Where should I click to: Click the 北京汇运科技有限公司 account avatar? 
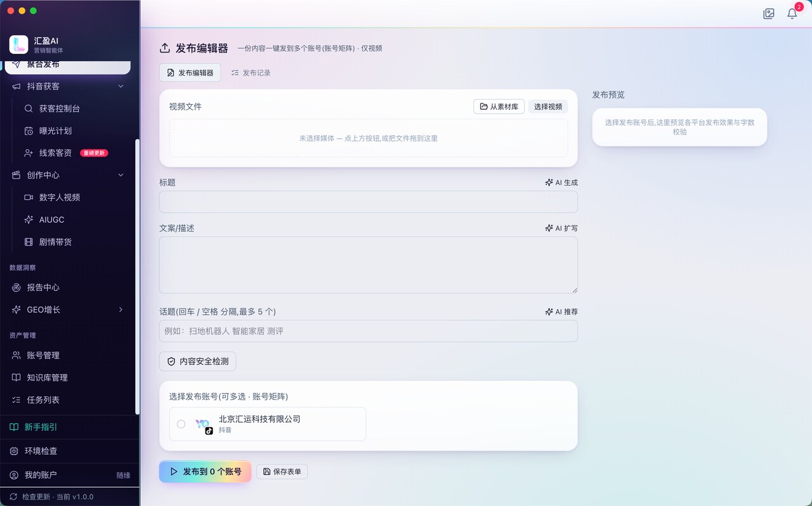click(203, 424)
